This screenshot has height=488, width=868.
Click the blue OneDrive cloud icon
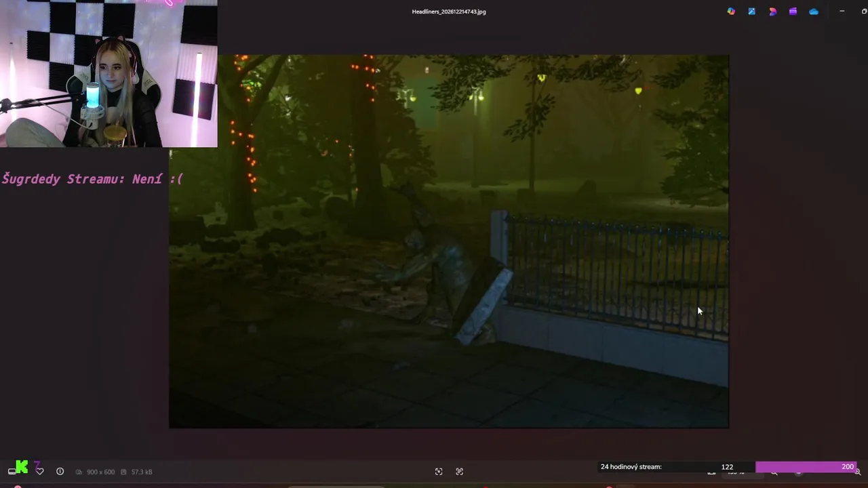tap(814, 12)
